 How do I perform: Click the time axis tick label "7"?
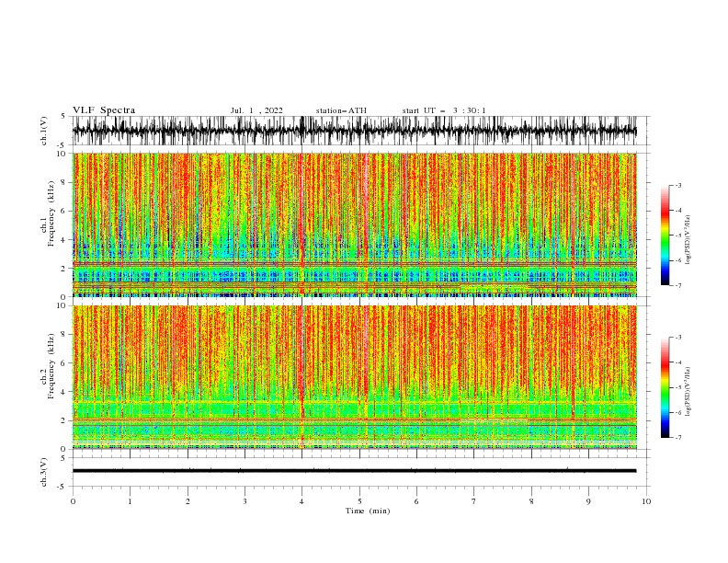[x=474, y=501]
